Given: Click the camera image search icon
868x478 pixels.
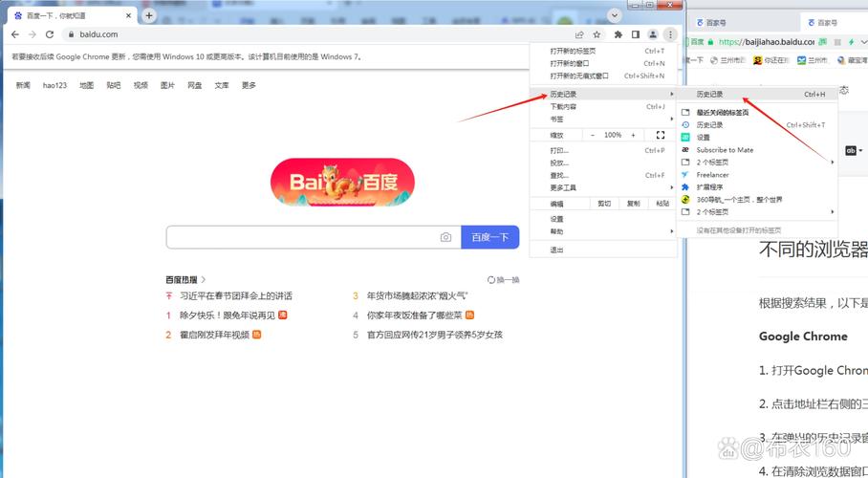Looking at the screenshot, I should pos(445,237).
